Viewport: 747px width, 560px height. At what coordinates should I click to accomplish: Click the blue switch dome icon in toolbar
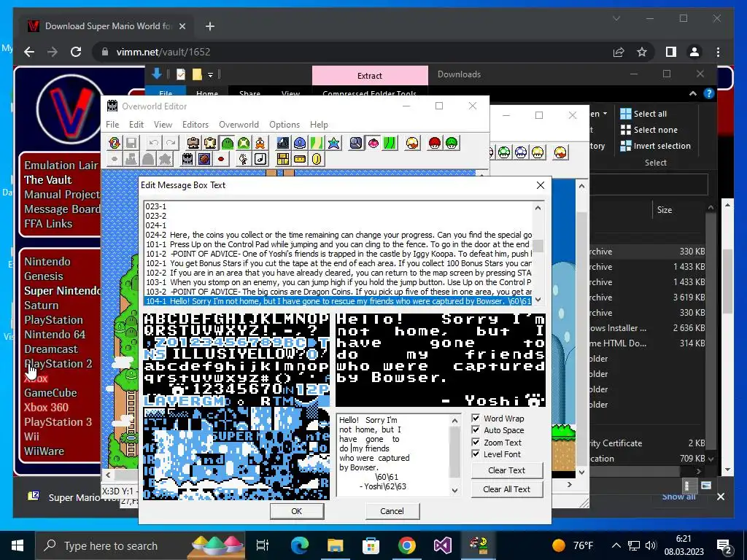point(300,143)
